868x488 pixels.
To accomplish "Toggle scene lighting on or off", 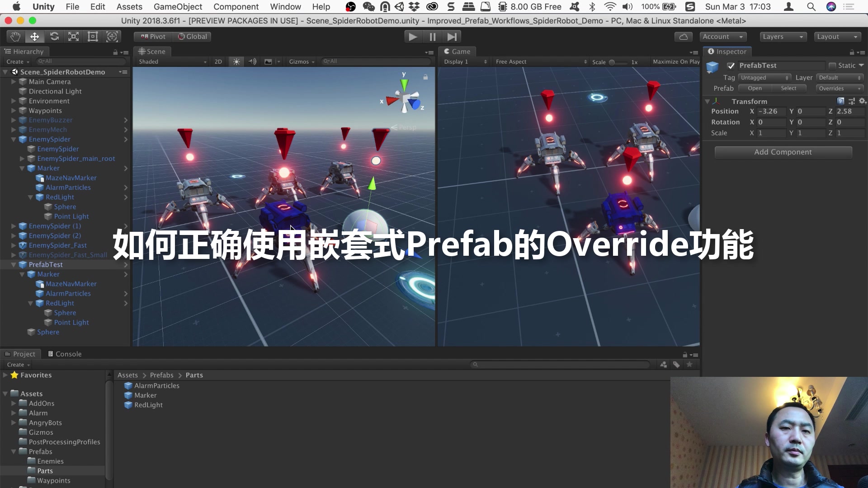I will tap(236, 61).
